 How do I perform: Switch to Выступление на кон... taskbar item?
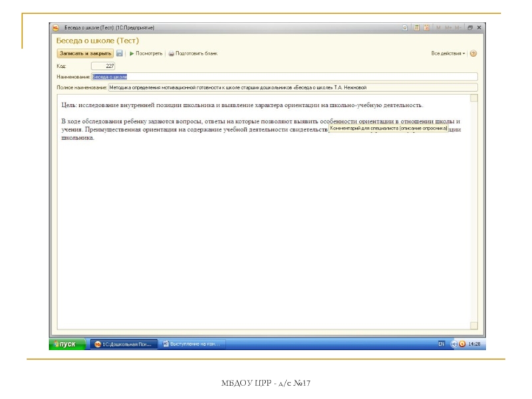[x=192, y=344]
